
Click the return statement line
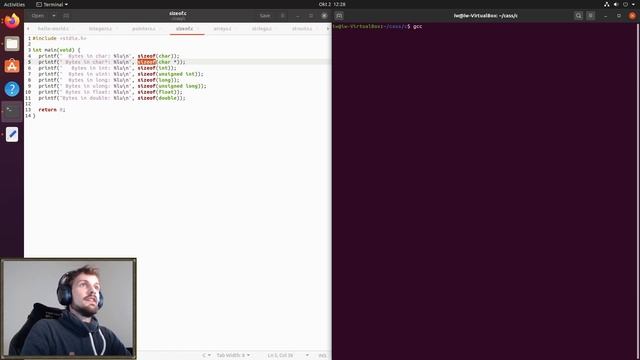point(51,110)
